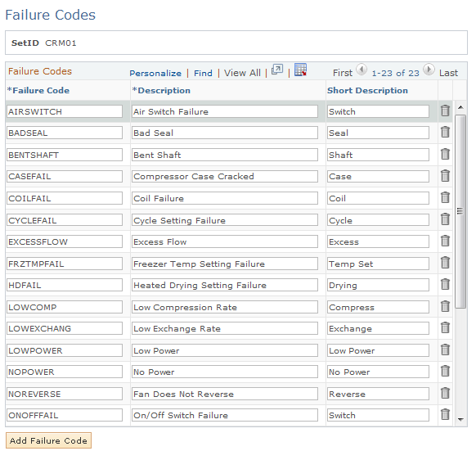Edit the Seal short description field
This screenshot has height=451, width=476.
click(378, 133)
